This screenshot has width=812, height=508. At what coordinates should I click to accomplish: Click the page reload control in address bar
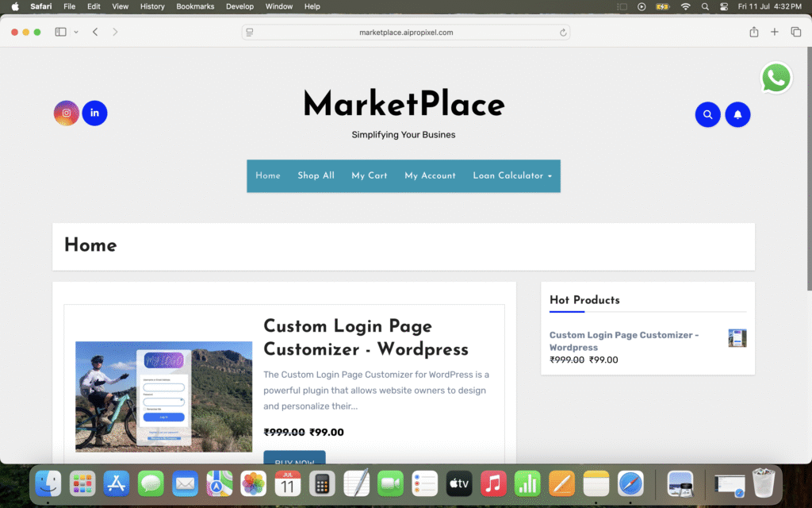click(x=562, y=32)
